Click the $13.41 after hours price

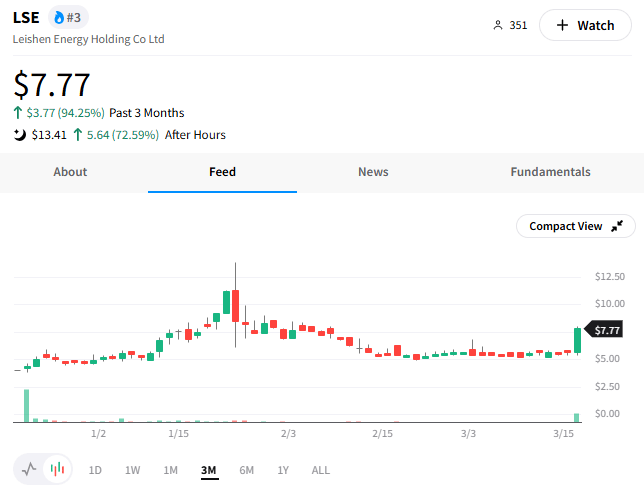pos(49,135)
